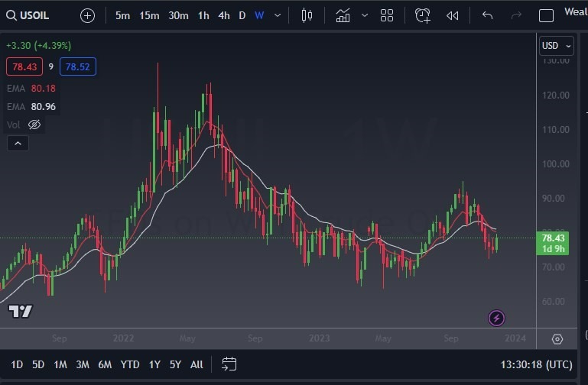Open the chart settings gear icon
588x385 pixels.
click(557, 339)
